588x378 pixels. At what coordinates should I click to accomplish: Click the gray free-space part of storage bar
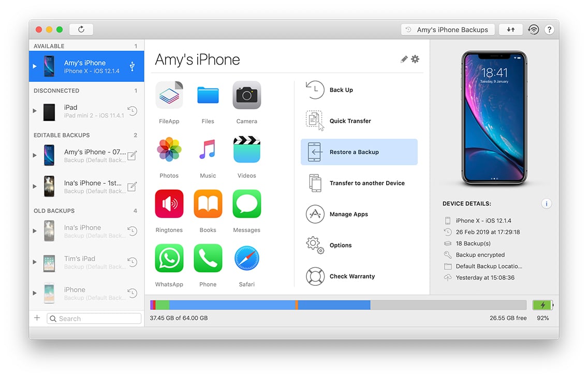[x=448, y=305]
